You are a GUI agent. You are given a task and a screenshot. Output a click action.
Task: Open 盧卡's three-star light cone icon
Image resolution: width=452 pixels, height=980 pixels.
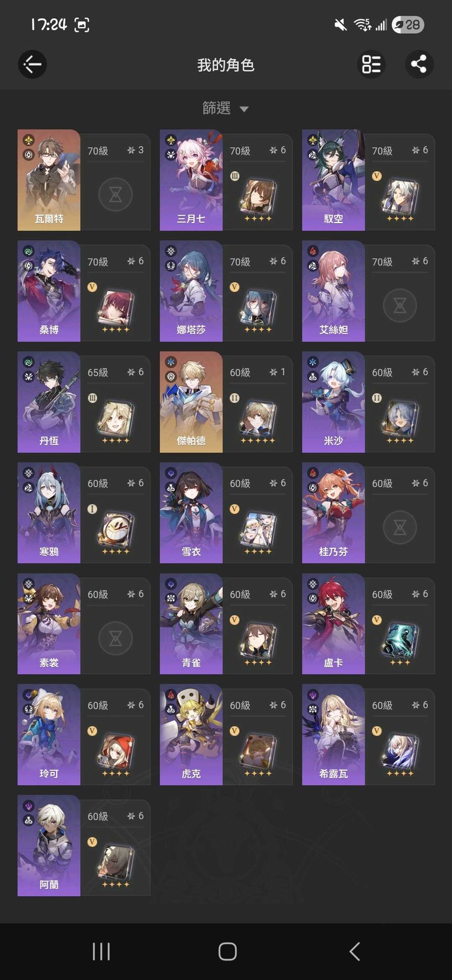[400, 641]
